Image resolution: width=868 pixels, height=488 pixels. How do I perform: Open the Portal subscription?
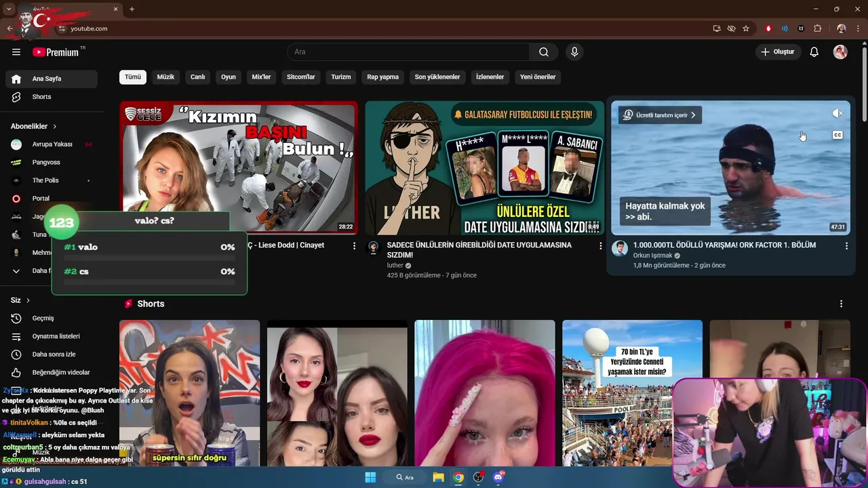(x=52, y=199)
